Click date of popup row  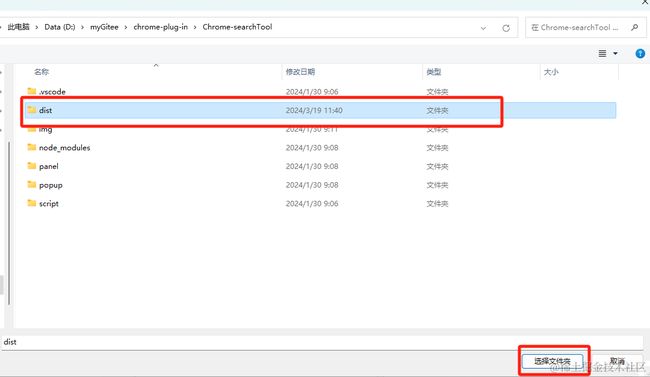click(x=312, y=185)
